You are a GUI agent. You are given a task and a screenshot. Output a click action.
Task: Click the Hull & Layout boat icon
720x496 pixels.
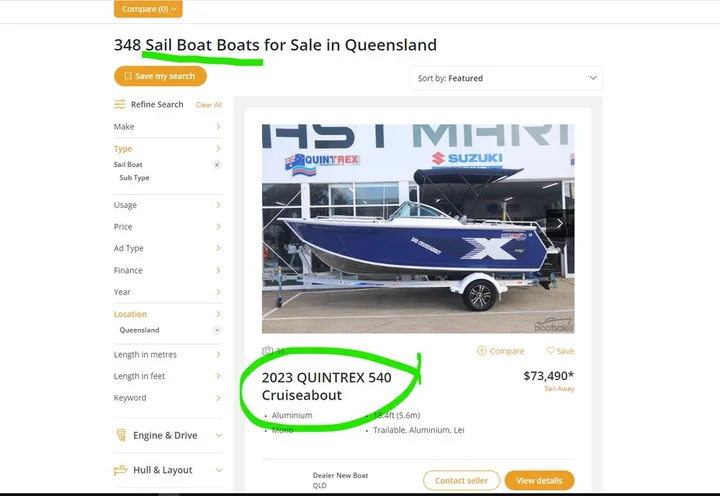point(120,470)
